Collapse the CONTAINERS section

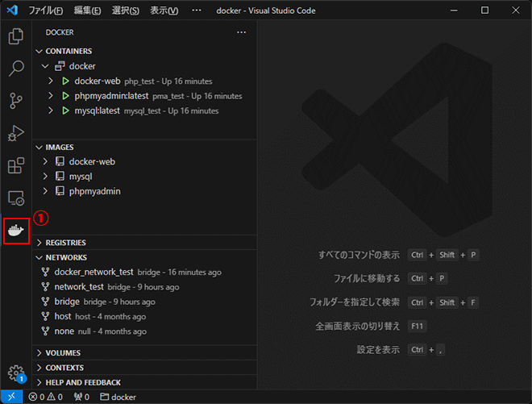(39, 52)
